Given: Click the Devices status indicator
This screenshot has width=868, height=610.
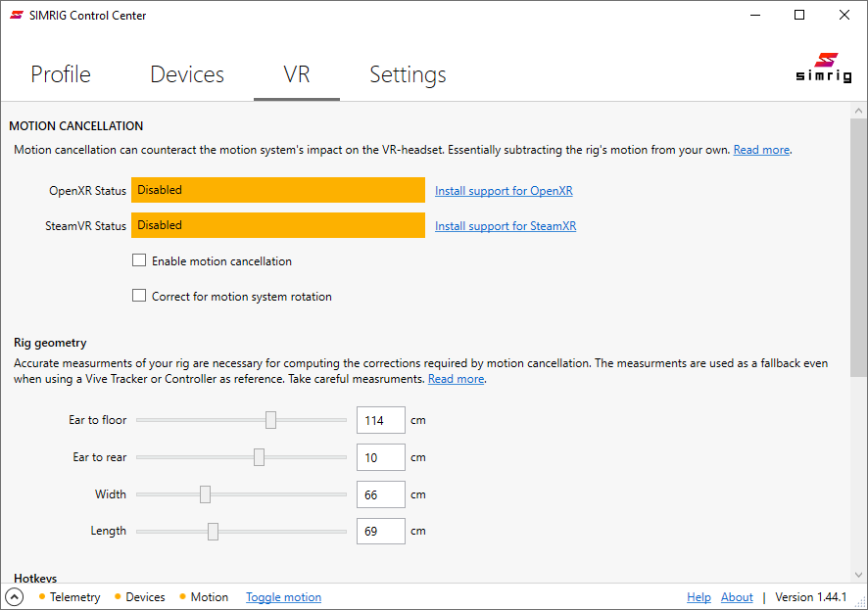Looking at the screenshot, I should pyautogui.click(x=140, y=597).
